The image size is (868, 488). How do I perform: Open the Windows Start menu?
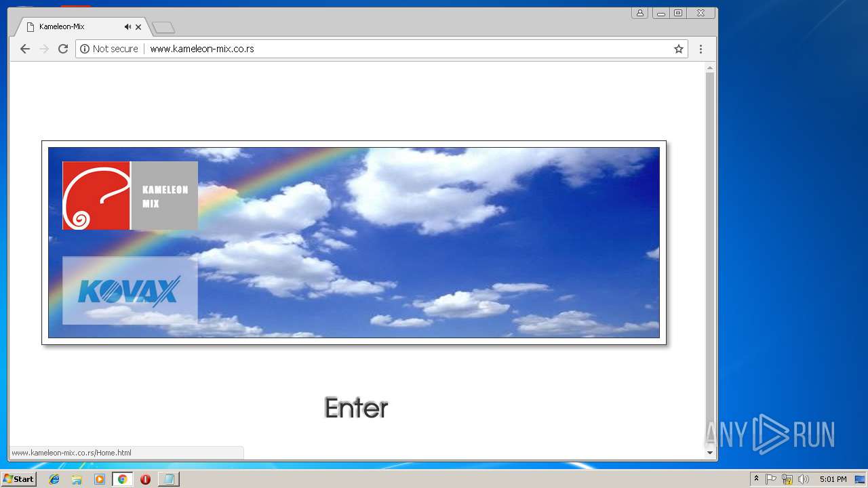click(x=18, y=479)
